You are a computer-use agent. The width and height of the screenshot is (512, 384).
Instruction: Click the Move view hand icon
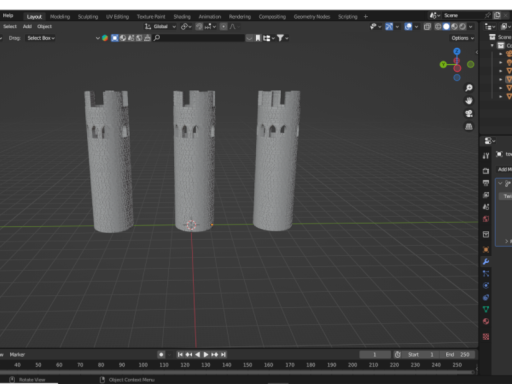[469, 101]
